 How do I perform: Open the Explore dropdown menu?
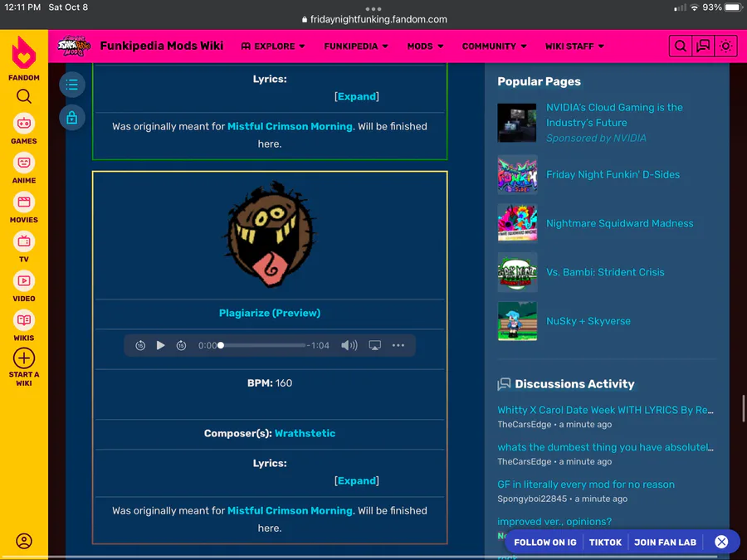[x=273, y=46]
